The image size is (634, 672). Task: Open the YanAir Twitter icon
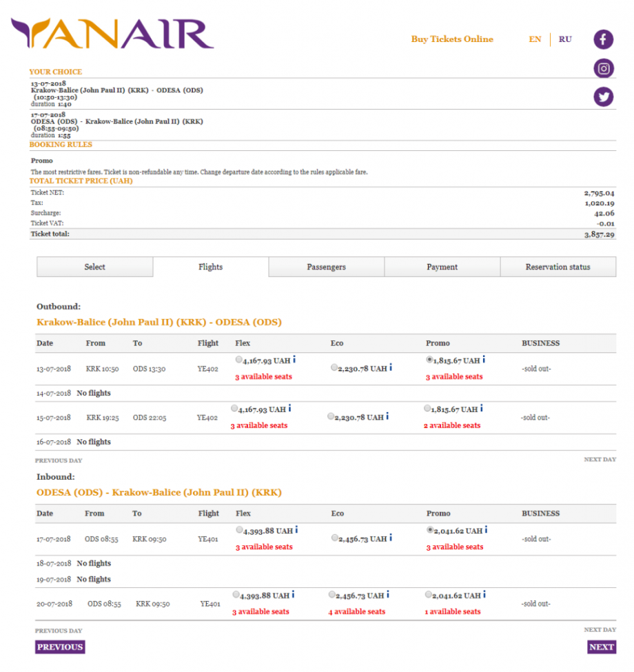[603, 97]
